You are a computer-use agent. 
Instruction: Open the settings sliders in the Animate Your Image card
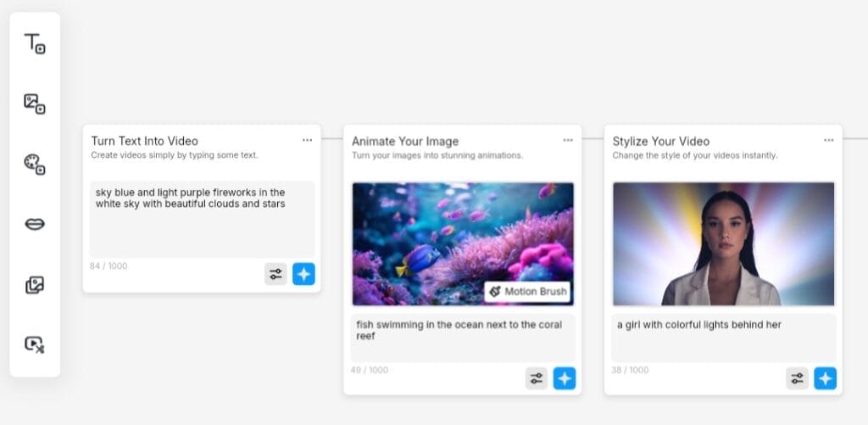537,378
